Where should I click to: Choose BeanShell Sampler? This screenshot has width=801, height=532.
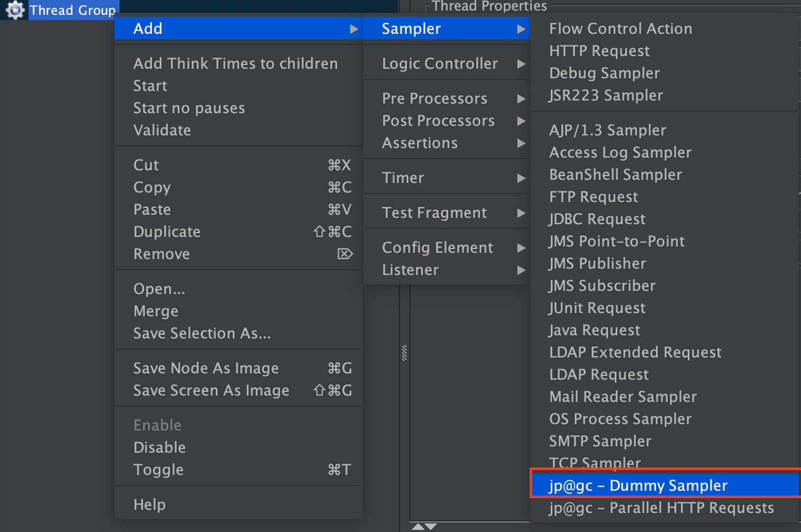666,175
